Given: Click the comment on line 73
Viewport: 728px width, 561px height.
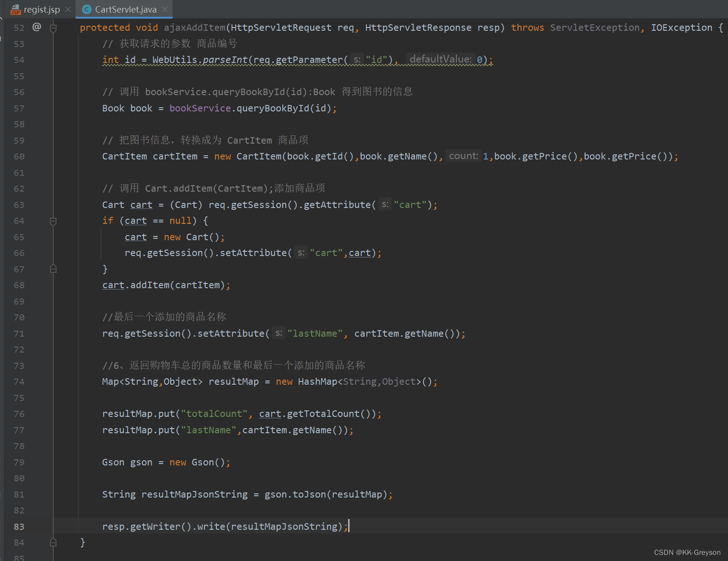Looking at the screenshot, I should (234, 366).
